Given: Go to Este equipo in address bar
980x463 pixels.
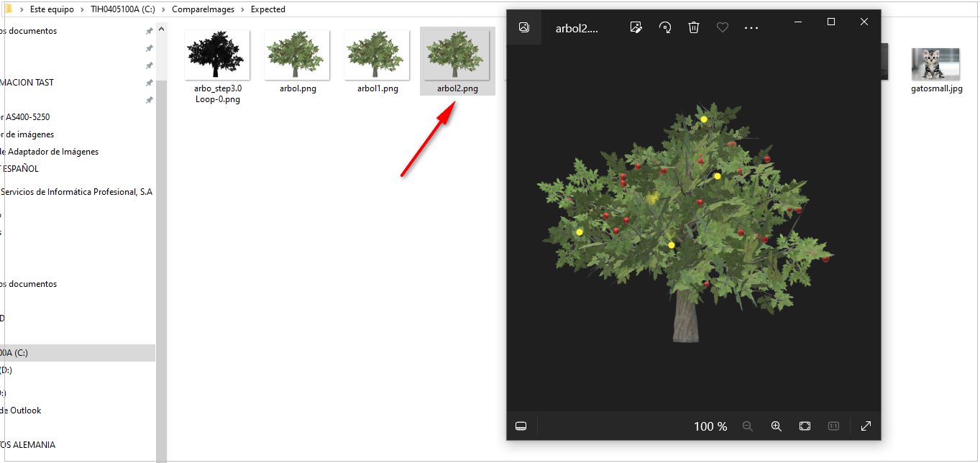Looking at the screenshot, I should 52,9.
